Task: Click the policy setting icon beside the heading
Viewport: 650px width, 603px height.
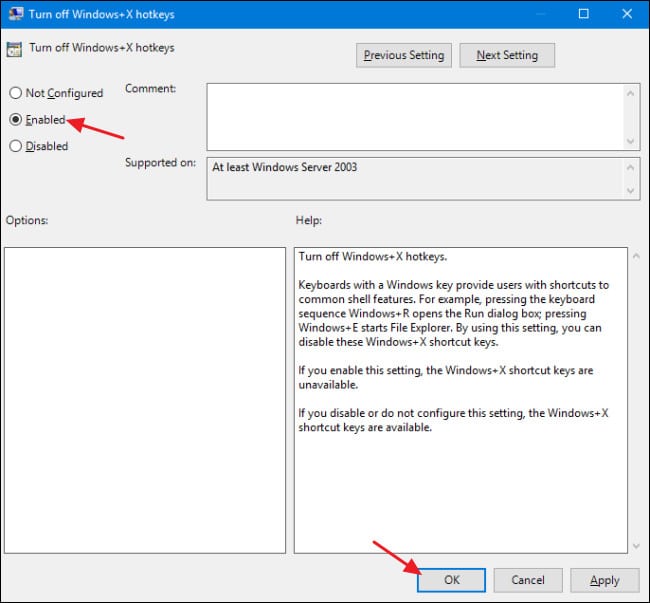Action: 14,49
